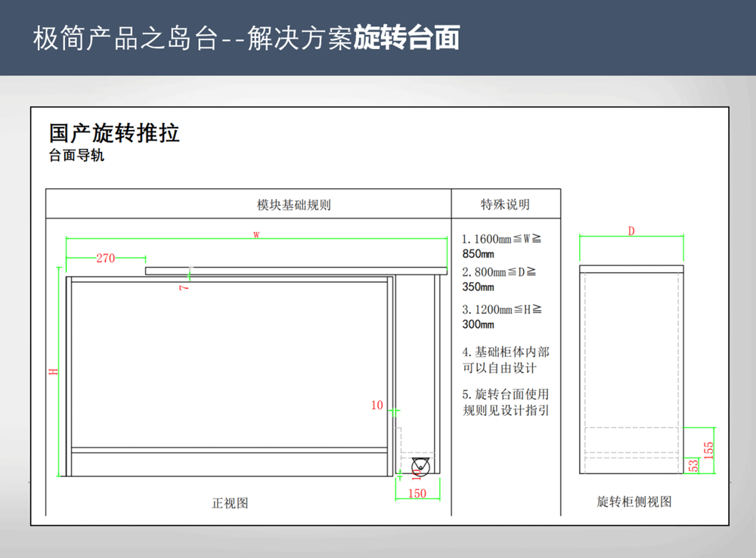Select the slide title ending in 旋转台面

click(x=246, y=38)
